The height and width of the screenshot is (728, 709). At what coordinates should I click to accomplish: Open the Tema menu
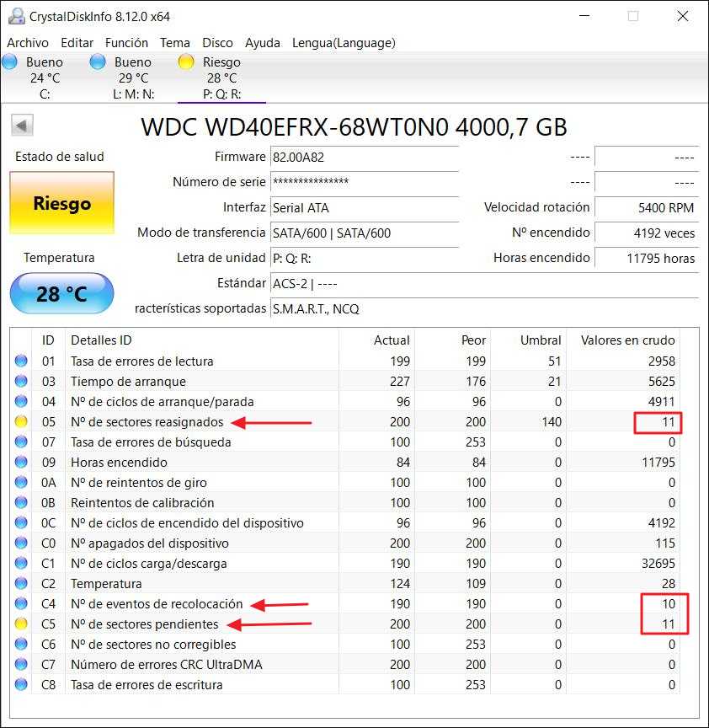(x=175, y=43)
